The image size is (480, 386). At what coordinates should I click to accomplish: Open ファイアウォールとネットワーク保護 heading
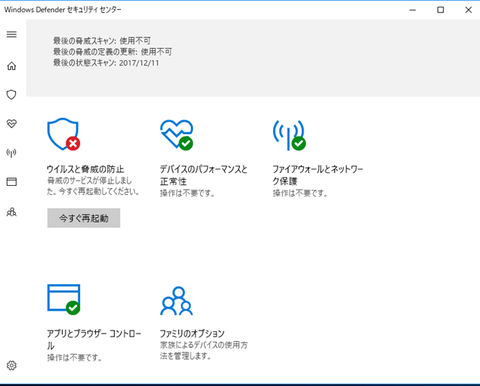pyautogui.click(x=318, y=175)
